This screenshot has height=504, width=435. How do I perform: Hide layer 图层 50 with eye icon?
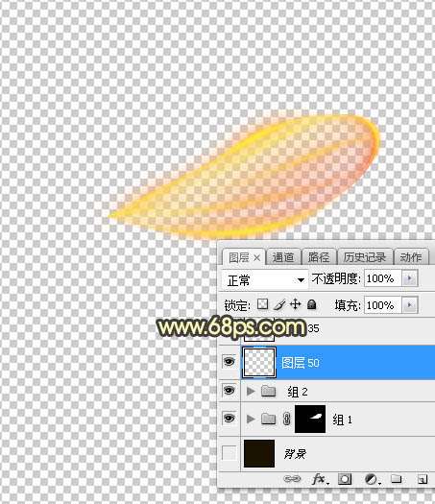229,362
